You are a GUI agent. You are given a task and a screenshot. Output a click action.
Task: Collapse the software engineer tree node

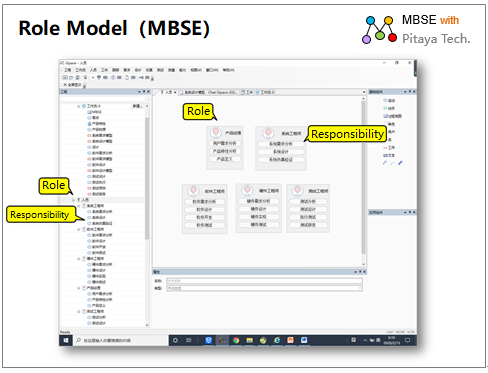79,229
